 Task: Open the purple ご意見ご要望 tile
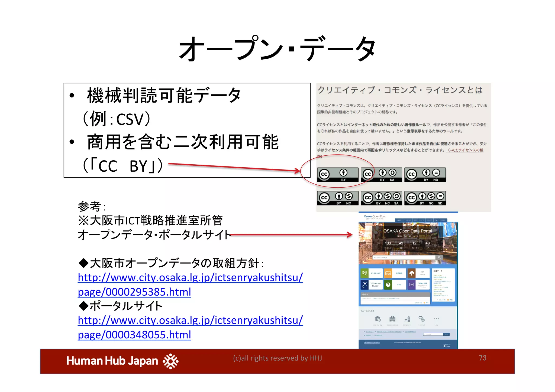pos(419,285)
